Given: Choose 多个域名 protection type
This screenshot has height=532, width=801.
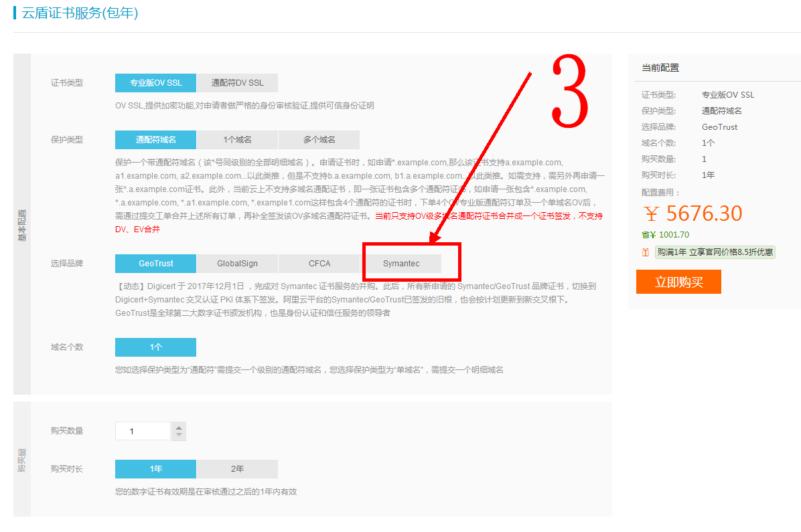Looking at the screenshot, I should [x=319, y=140].
